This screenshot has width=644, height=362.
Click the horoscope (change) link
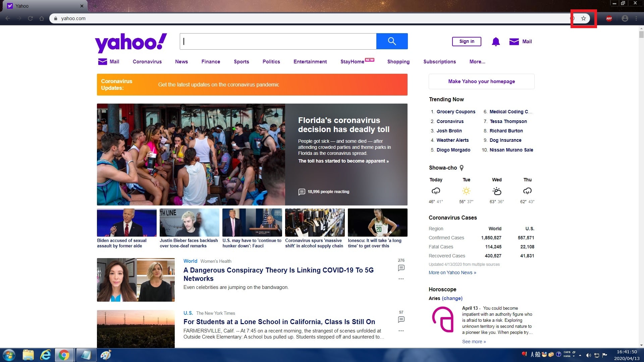452,298
